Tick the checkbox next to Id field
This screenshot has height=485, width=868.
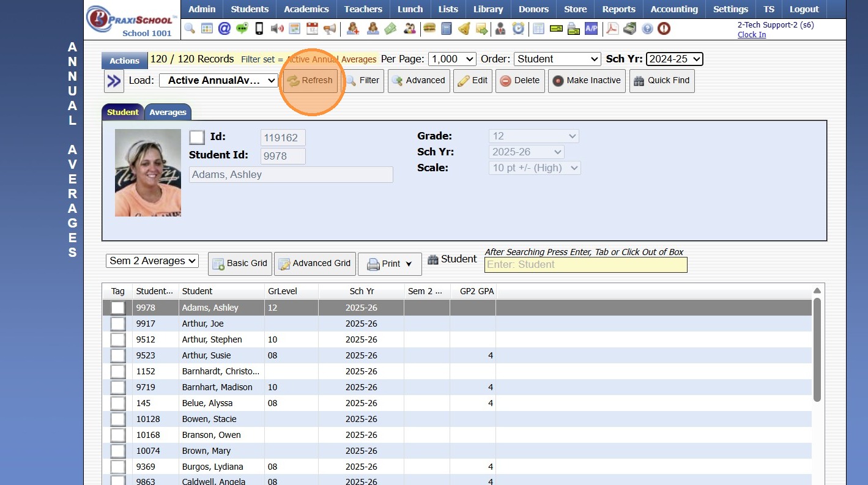[197, 137]
